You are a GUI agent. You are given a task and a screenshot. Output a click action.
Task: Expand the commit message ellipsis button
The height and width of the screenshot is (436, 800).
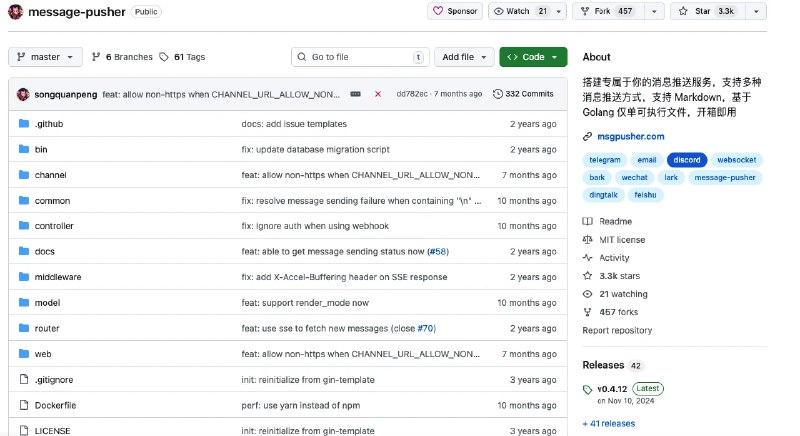coord(356,94)
